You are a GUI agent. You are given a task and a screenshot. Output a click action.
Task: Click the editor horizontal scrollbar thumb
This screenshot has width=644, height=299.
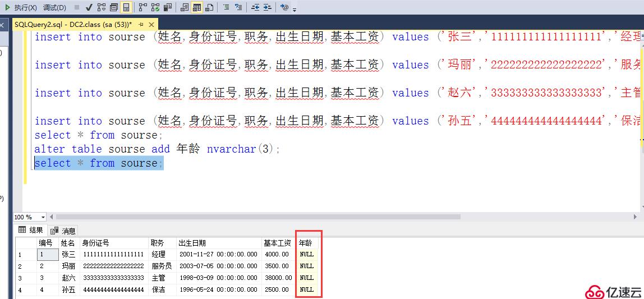tap(259, 217)
